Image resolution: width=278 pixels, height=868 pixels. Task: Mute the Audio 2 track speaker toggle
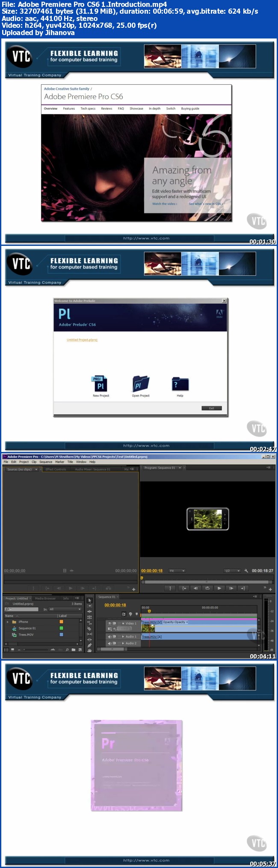pos(109,643)
